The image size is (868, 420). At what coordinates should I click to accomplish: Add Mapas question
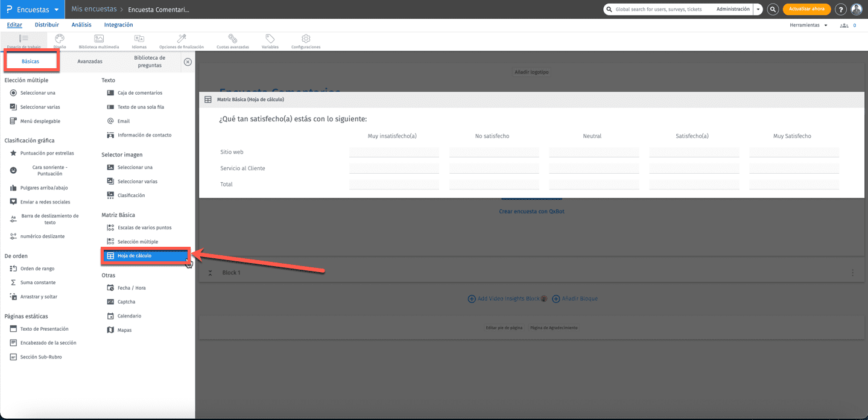[119, 330]
